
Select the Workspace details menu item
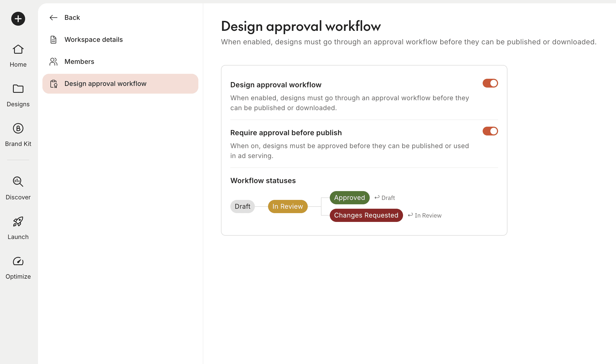pyautogui.click(x=93, y=39)
